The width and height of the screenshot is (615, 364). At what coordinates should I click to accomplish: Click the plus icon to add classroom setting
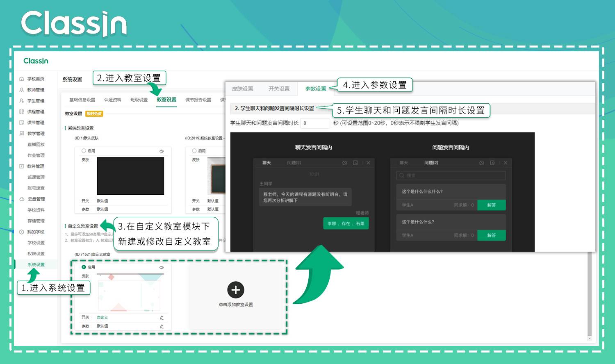coord(236,290)
